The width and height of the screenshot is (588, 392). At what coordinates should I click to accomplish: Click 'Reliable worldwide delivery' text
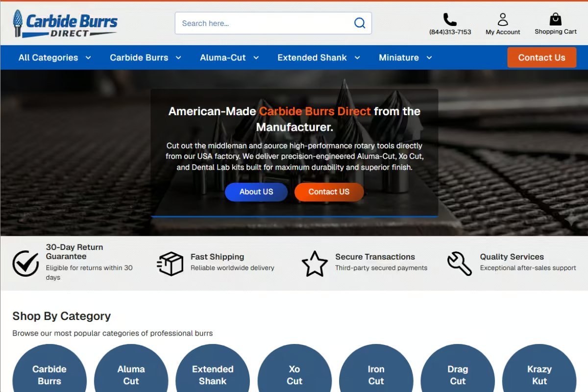click(232, 268)
